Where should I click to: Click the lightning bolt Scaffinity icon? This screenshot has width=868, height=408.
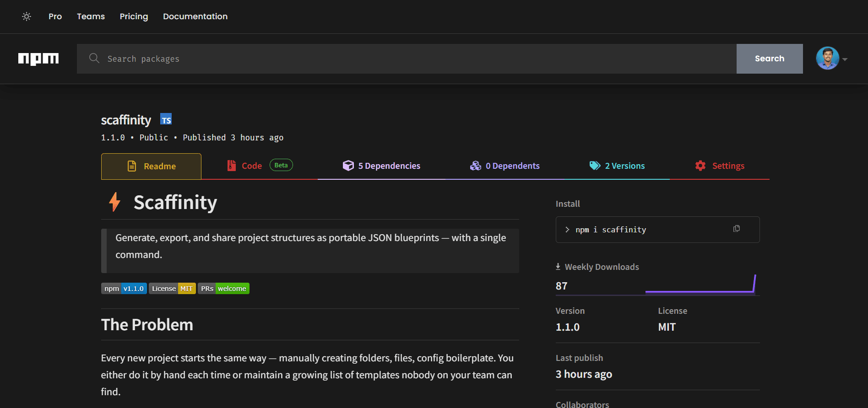pos(114,202)
